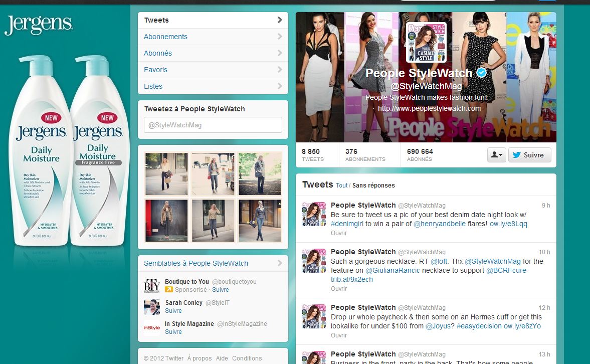Click the orange Sponsorisé promoted icon
The width and height of the screenshot is (590, 364).
(x=169, y=289)
